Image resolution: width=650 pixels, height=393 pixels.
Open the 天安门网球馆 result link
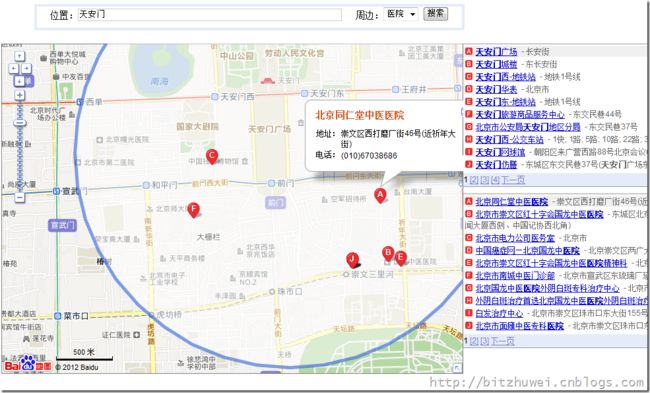pos(500,152)
